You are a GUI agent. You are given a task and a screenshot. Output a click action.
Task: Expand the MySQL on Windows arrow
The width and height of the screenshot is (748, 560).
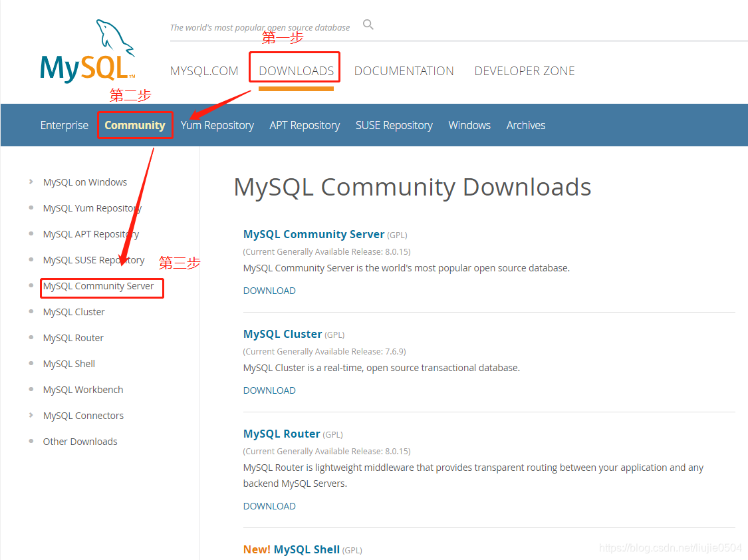[x=31, y=182]
